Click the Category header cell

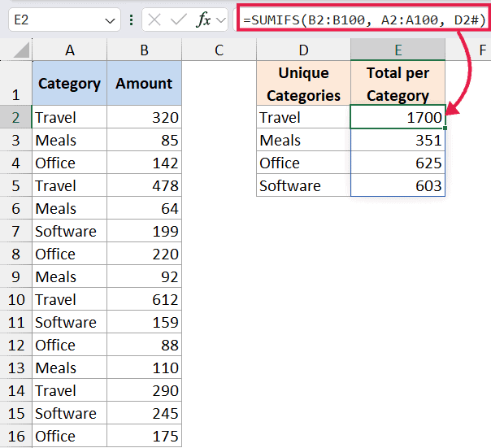70,83
